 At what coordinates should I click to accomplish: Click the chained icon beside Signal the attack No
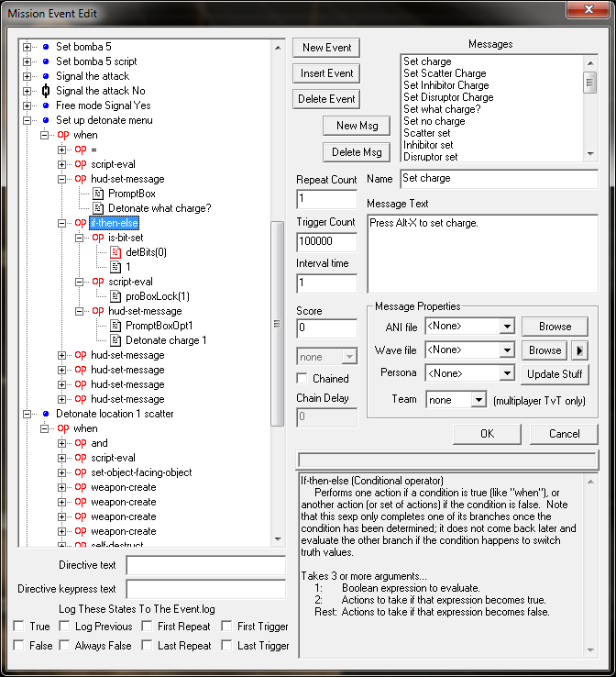pyautogui.click(x=46, y=91)
